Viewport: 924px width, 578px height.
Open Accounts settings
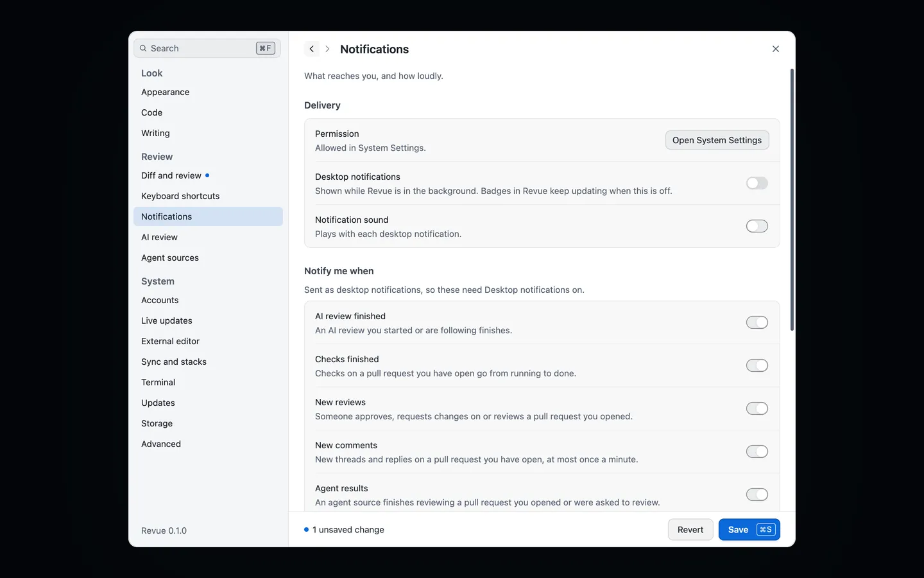coord(208,300)
